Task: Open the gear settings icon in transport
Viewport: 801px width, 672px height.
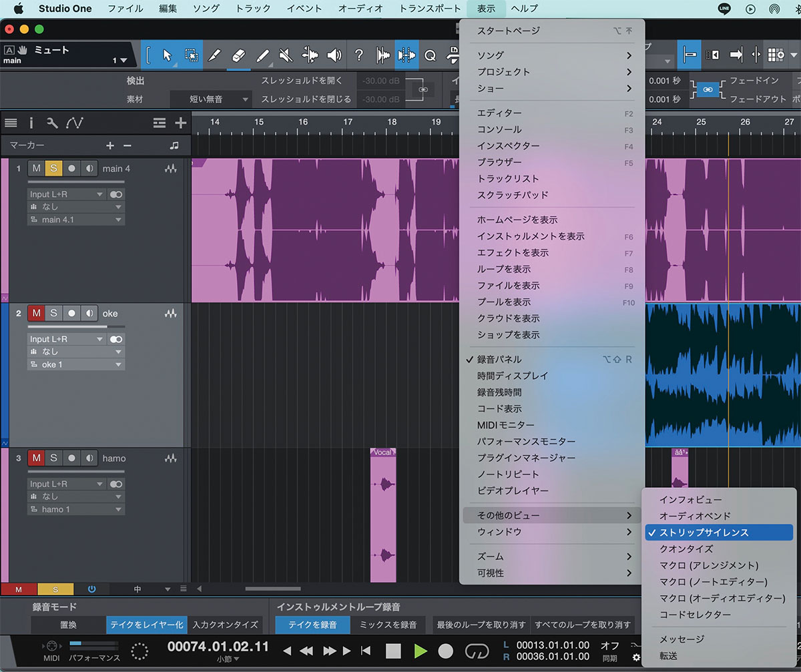Action: click(637, 657)
